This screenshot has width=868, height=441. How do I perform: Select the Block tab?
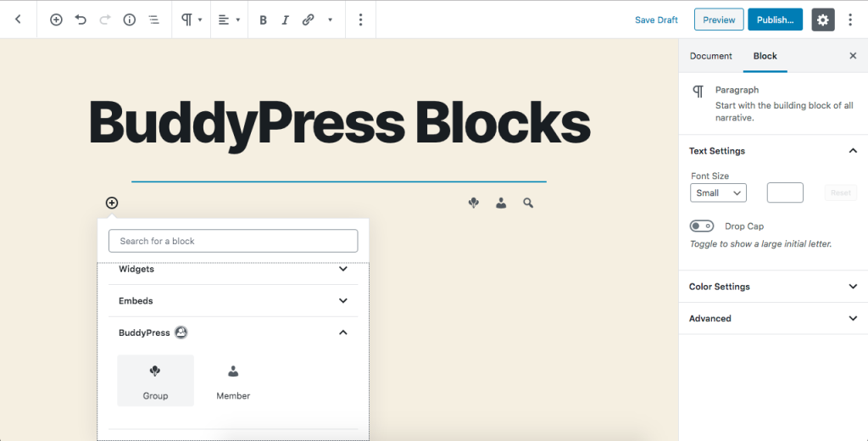coord(765,56)
